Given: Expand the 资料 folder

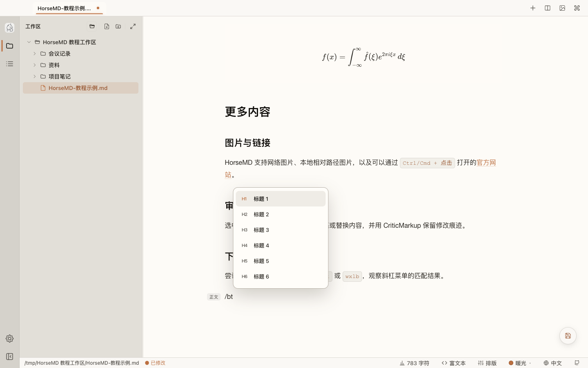Looking at the screenshot, I should (35, 65).
